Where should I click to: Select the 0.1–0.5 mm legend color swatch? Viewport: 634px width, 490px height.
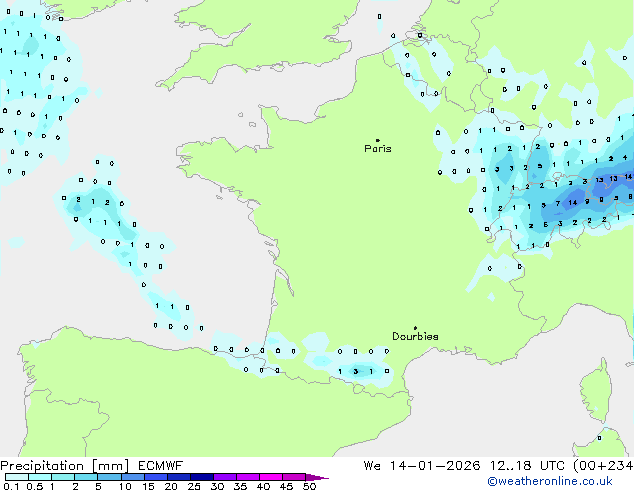[17, 477]
